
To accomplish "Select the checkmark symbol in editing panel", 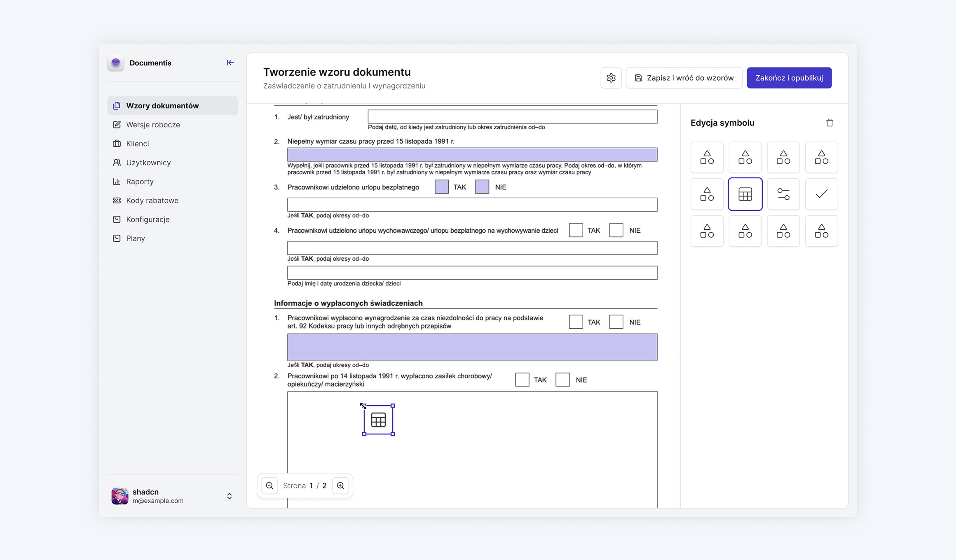I will (821, 194).
